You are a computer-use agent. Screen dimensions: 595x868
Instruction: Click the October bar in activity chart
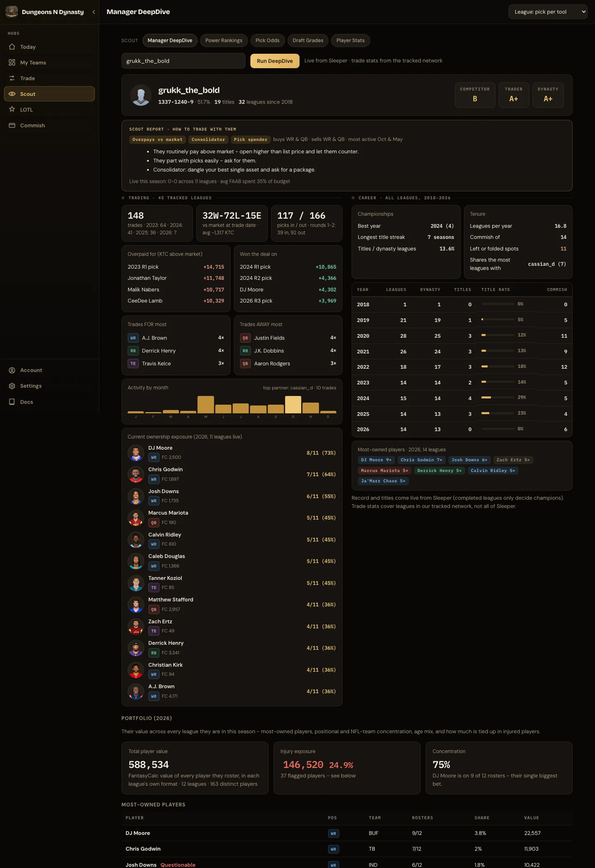(293, 405)
